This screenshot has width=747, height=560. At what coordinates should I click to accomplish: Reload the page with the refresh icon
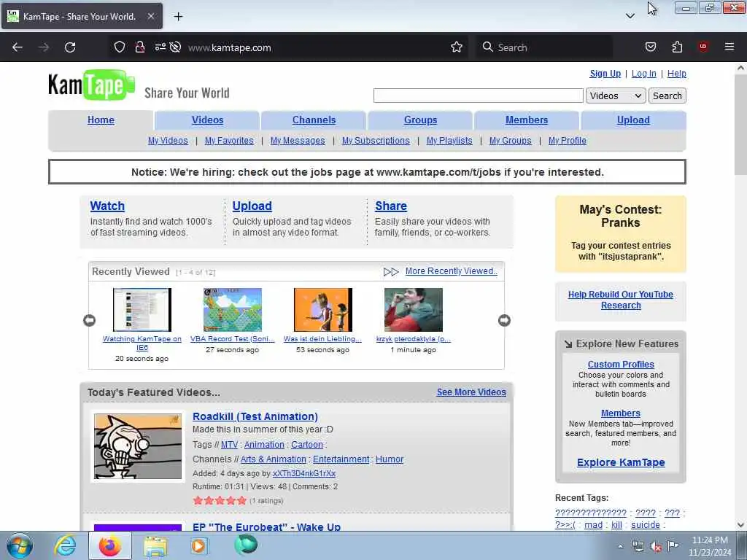70,47
